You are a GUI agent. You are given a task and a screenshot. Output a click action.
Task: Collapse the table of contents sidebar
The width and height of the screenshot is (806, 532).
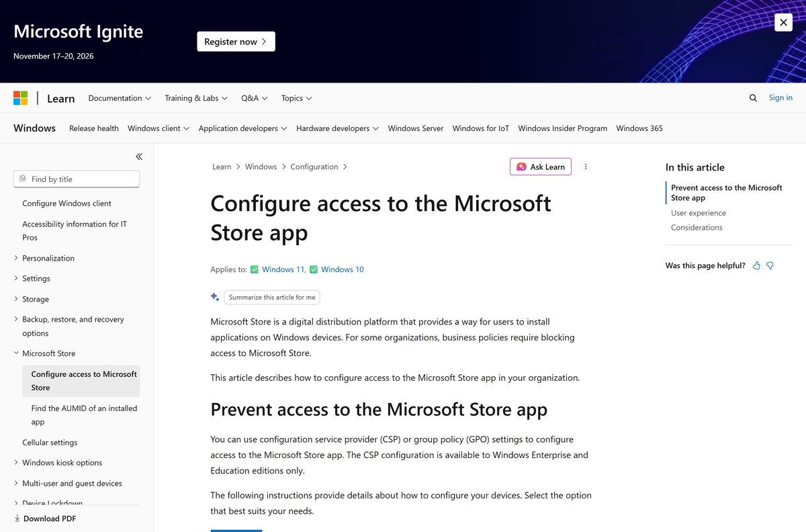pos(139,157)
